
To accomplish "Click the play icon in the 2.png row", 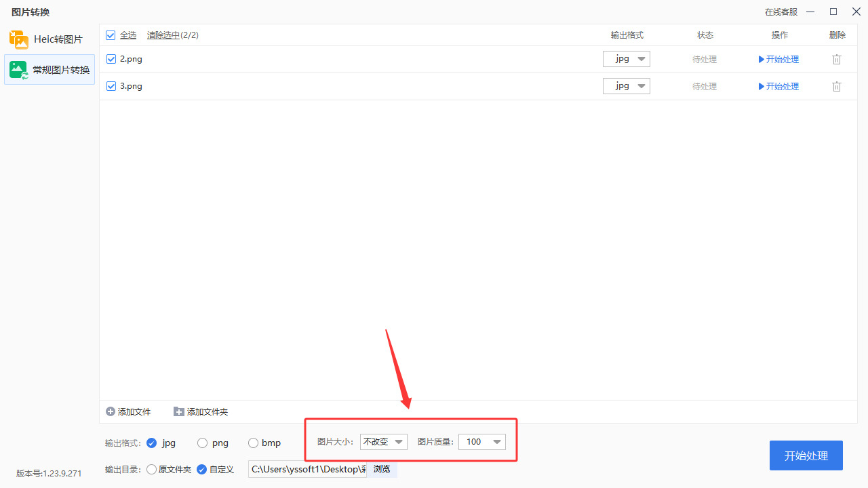I will pos(762,60).
